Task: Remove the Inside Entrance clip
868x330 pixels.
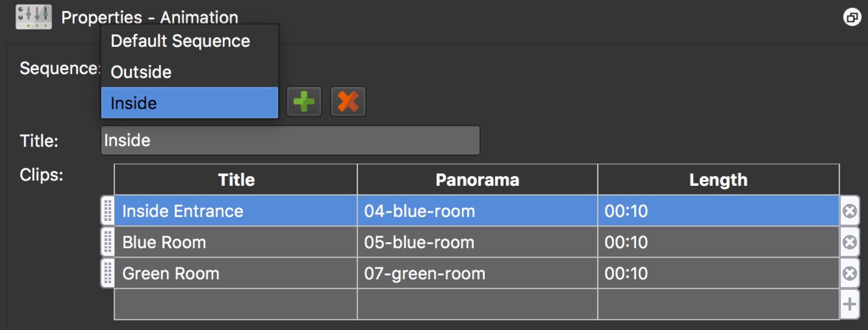Action: [850, 211]
